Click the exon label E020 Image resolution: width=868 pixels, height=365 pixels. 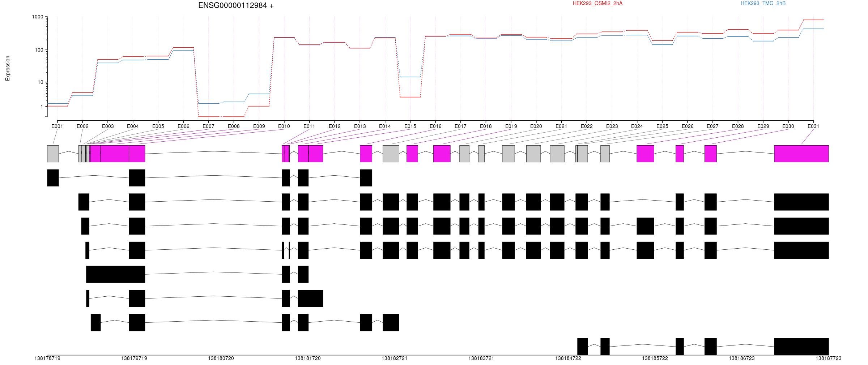point(536,126)
